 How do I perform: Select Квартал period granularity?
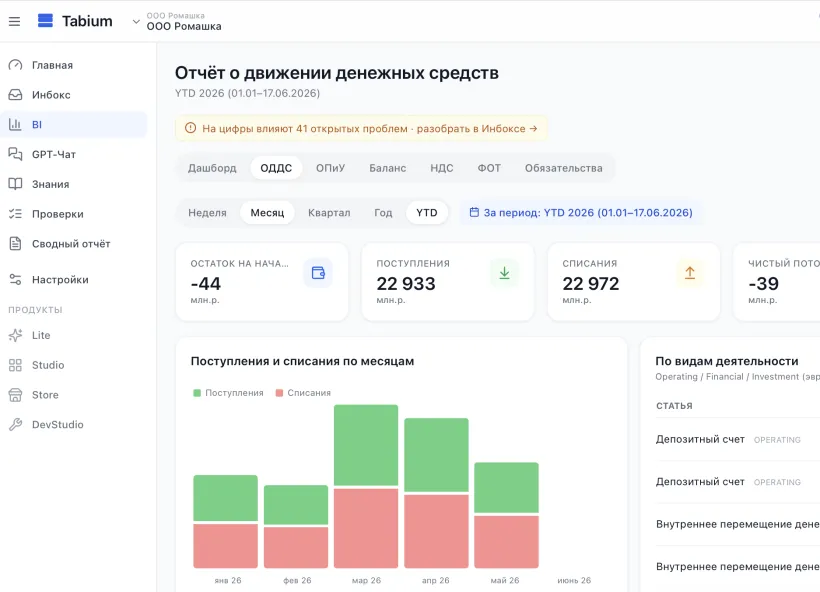click(329, 213)
